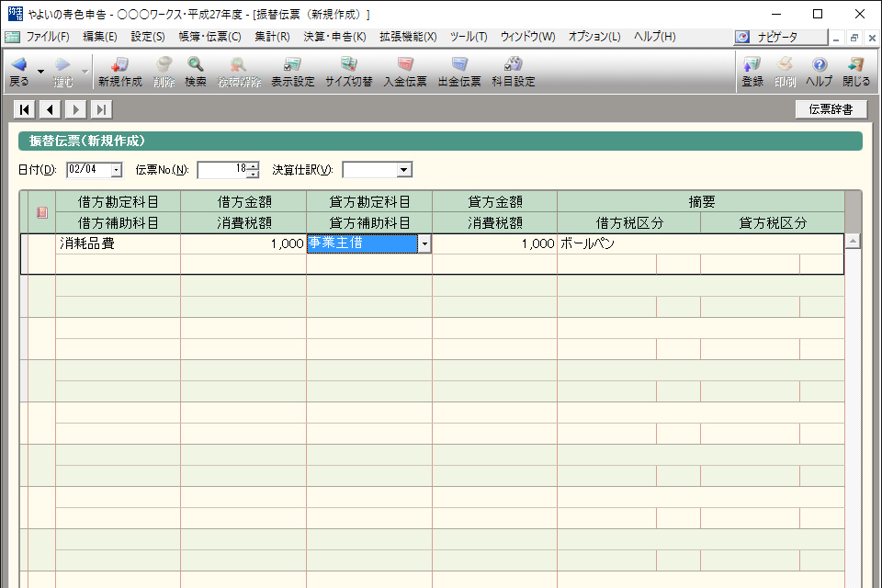Screen dimensions: 882x588
Task: Click the 閉じる toolbar icon
Action: (x=856, y=64)
